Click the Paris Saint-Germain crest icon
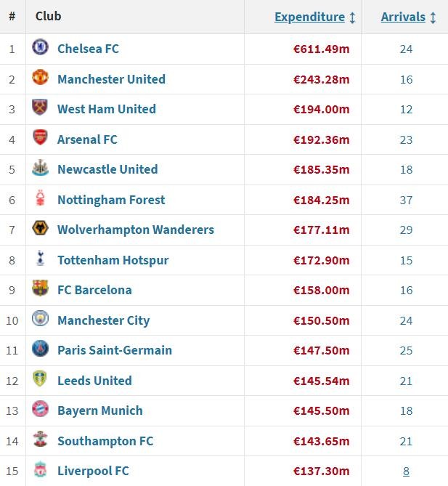 click(x=41, y=349)
